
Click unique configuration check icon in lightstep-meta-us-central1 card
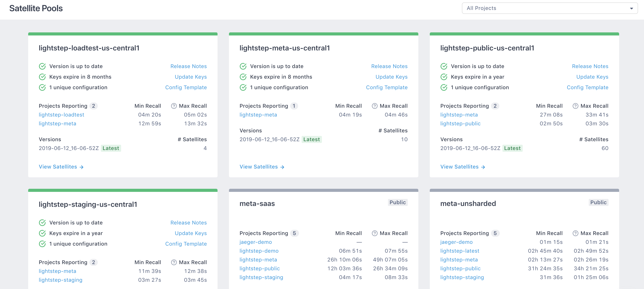(243, 87)
